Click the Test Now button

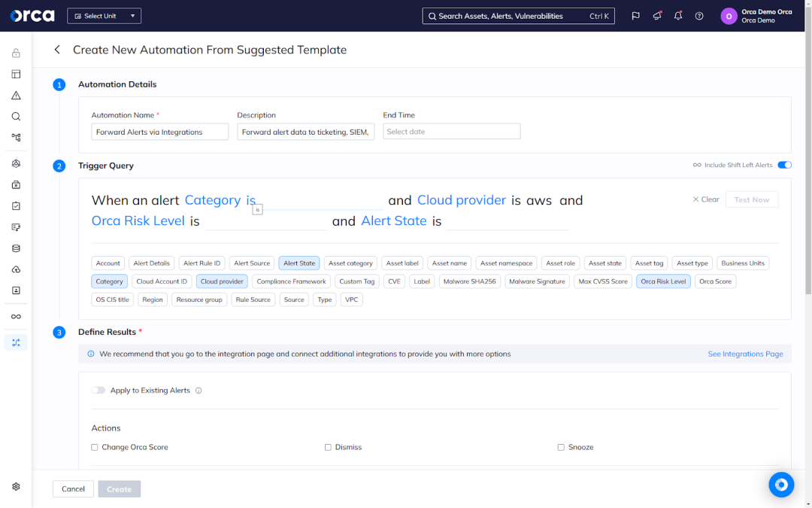point(751,199)
